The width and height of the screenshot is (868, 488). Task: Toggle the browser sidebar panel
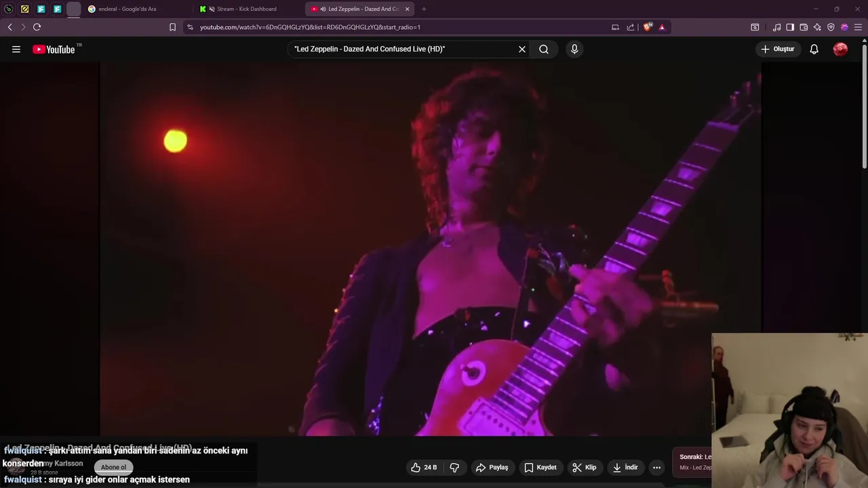790,27
